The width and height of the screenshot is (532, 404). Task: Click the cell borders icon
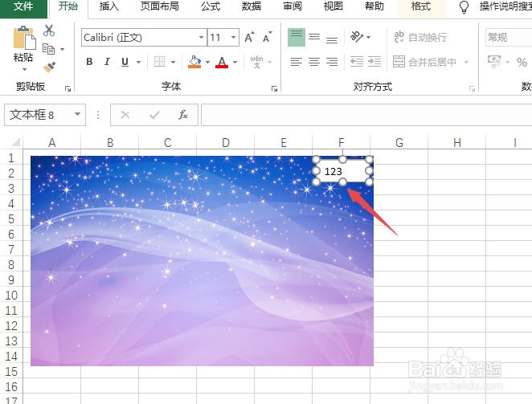[x=159, y=62]
